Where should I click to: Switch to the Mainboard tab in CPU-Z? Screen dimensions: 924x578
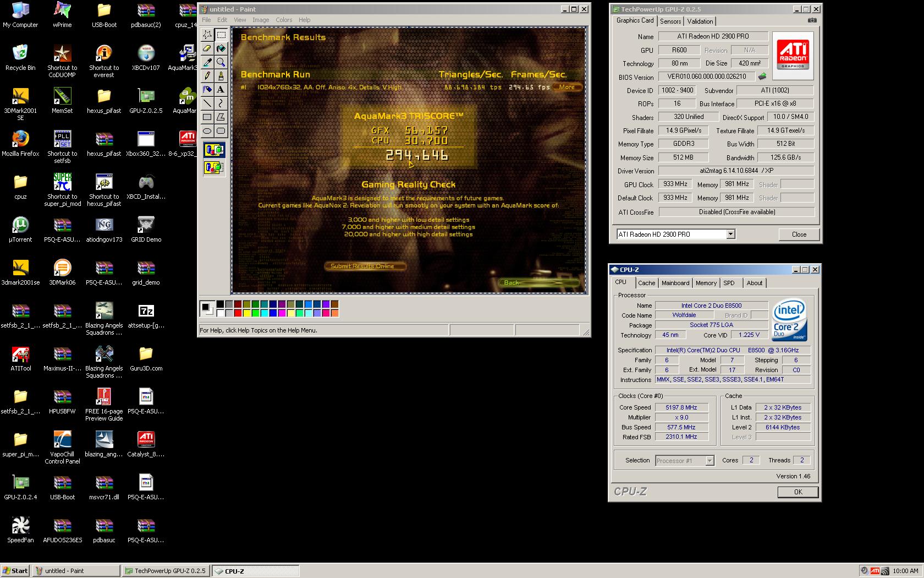tap(675, 283)
